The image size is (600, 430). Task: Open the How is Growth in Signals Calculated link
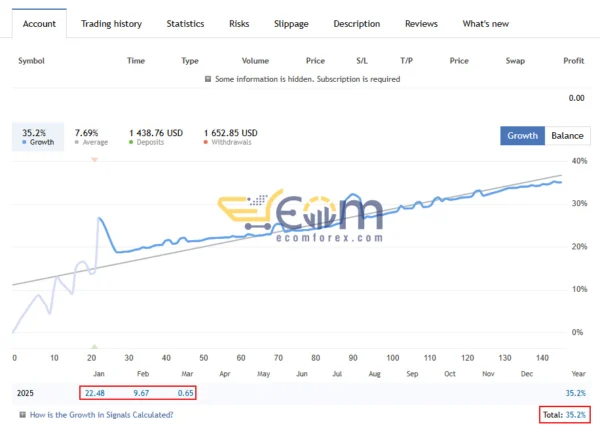[x=102, y=414]
